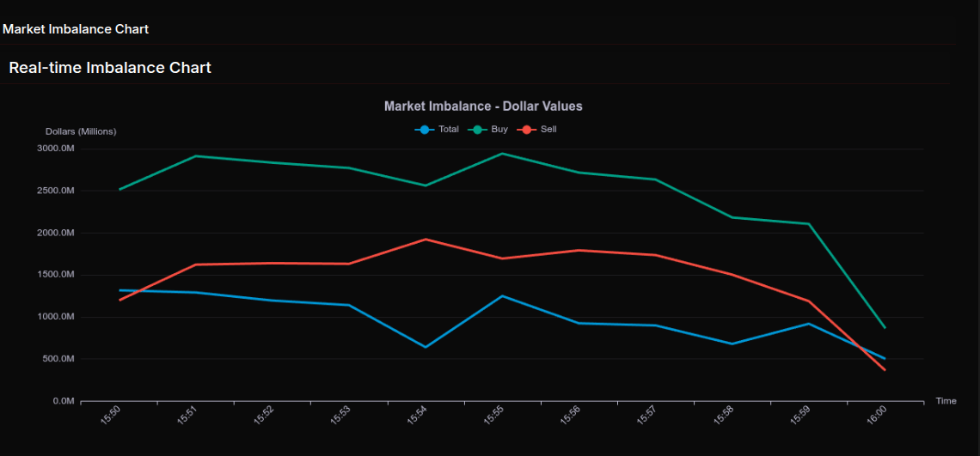Click the Total line point at 15:55
This screenshot has width=980, height=456.
(x=502, y=296)
